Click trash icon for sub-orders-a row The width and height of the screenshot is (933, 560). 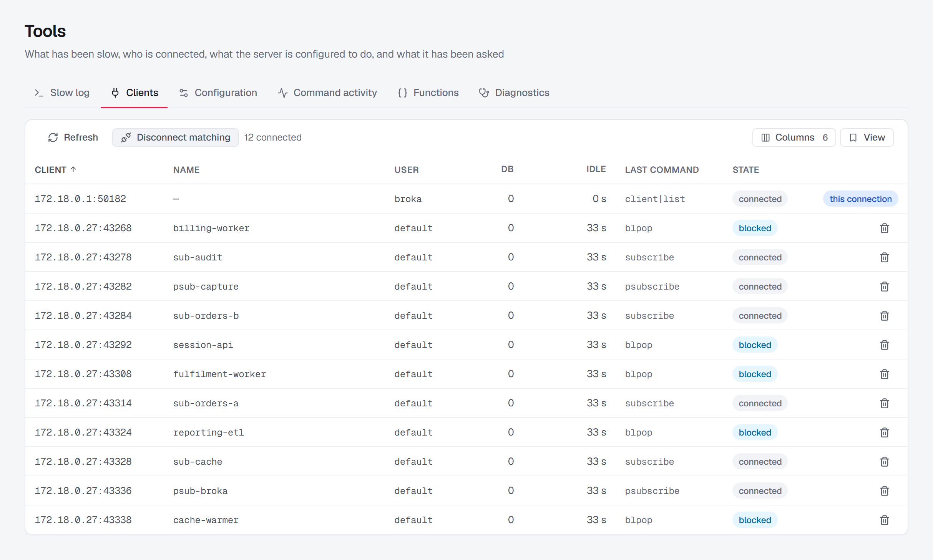(884, 403)
